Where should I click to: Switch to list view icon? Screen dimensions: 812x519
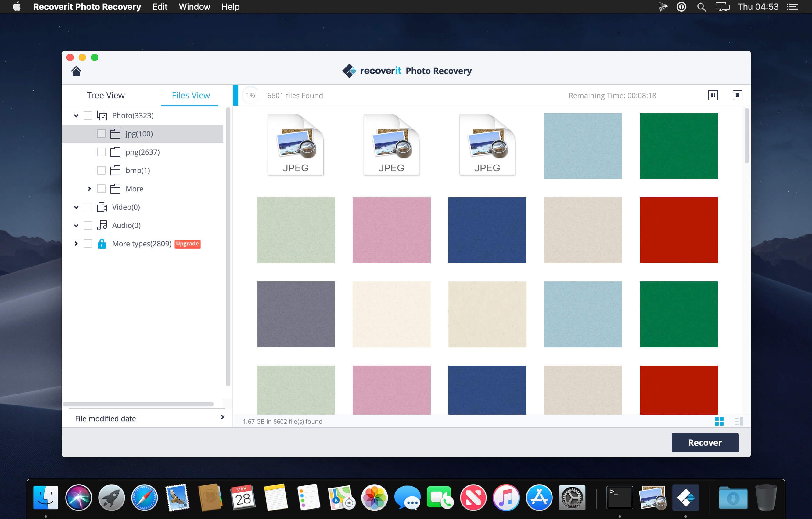[x=738, y=421]
